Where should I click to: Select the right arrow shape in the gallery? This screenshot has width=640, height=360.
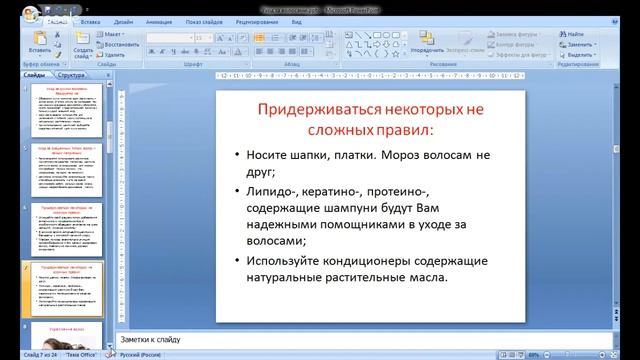(x=377, y=44)
